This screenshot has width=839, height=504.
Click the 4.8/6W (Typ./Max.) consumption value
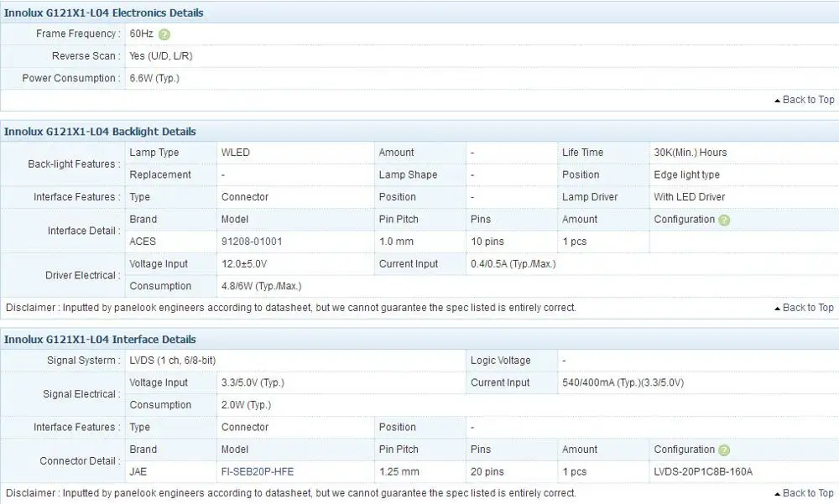tap(262, 286)
